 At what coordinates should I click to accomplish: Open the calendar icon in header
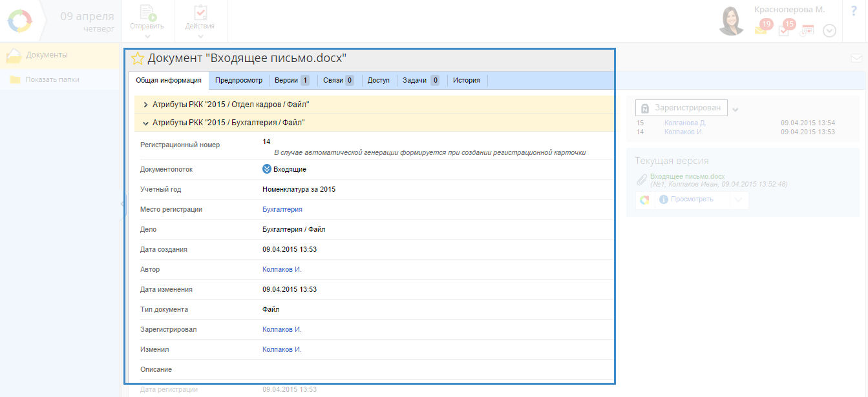(807, 30)
